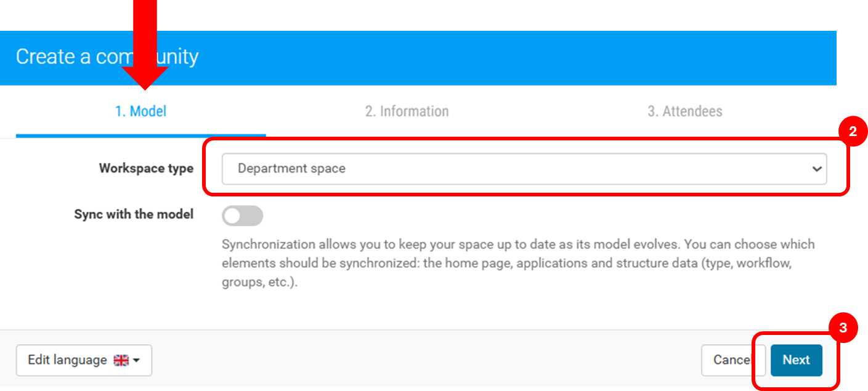Click the Workspace type label

click(147, 169)
